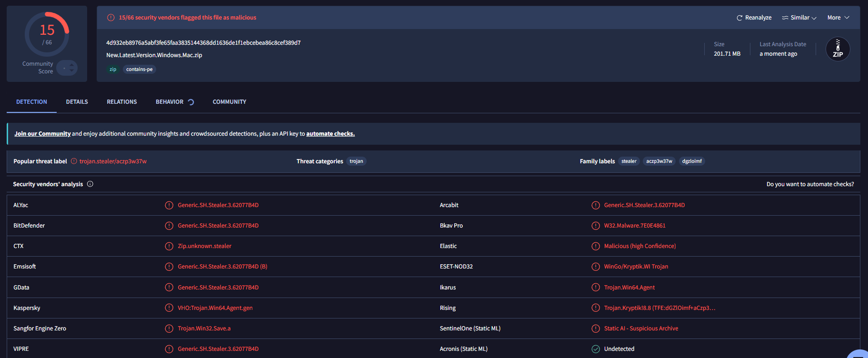Vote down the Community Score
The width and height of the screenshot is (868, 358).
click(72, 71)
